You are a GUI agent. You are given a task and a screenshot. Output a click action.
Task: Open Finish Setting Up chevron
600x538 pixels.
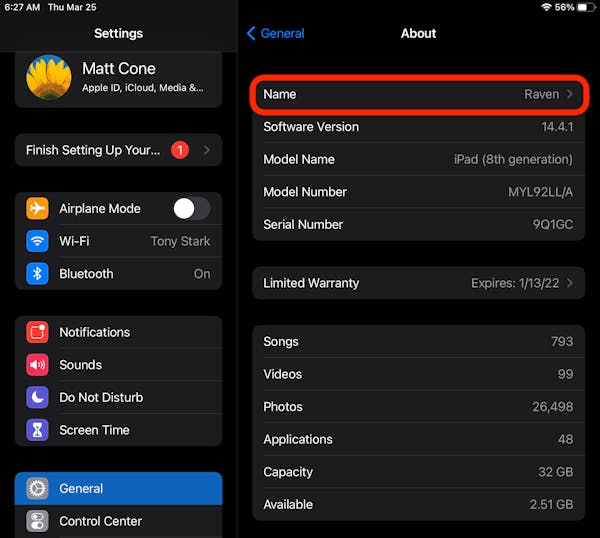[207, 150]
